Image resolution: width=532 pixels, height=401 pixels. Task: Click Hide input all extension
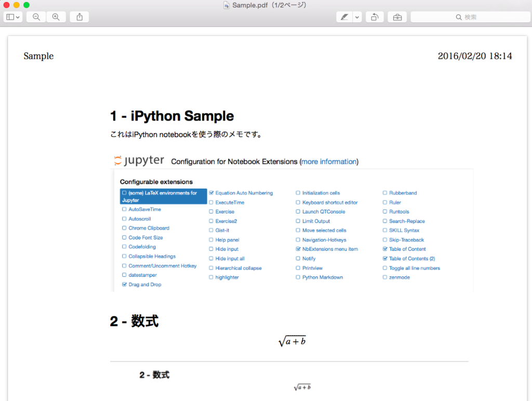coord(230,258)
